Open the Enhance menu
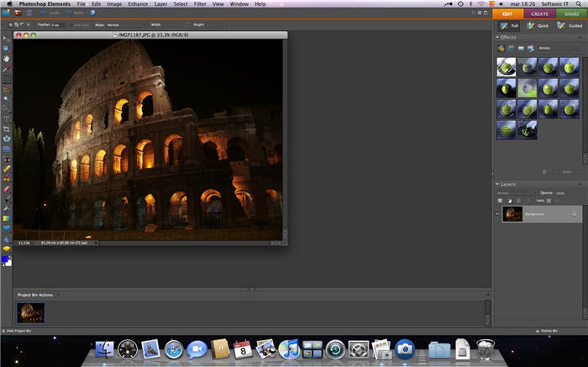This screenshot has width=588, height=367. pos(138,4)
